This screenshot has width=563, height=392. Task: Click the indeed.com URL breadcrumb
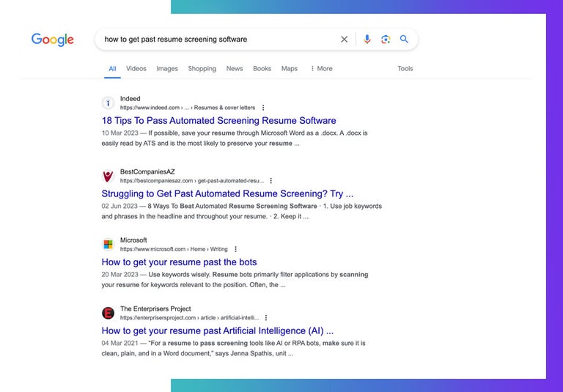pyautogui.click(x=188, y=108)
